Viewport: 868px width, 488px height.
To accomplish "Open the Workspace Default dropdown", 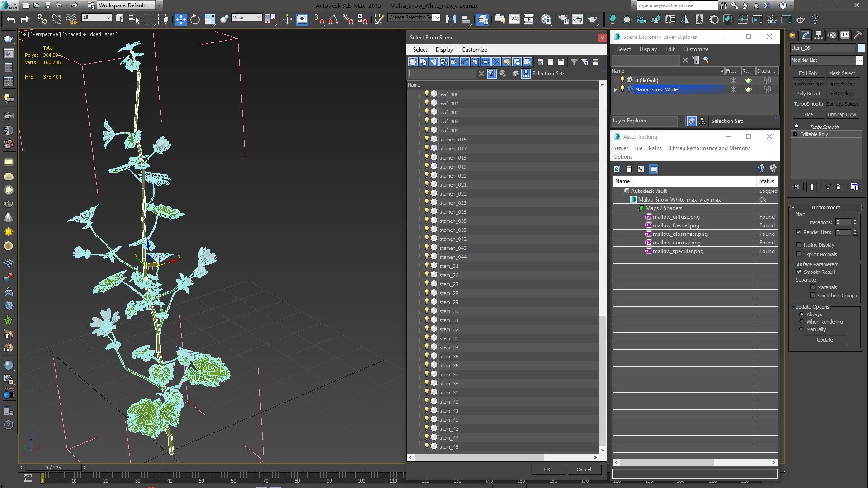I will click(152, 5).
